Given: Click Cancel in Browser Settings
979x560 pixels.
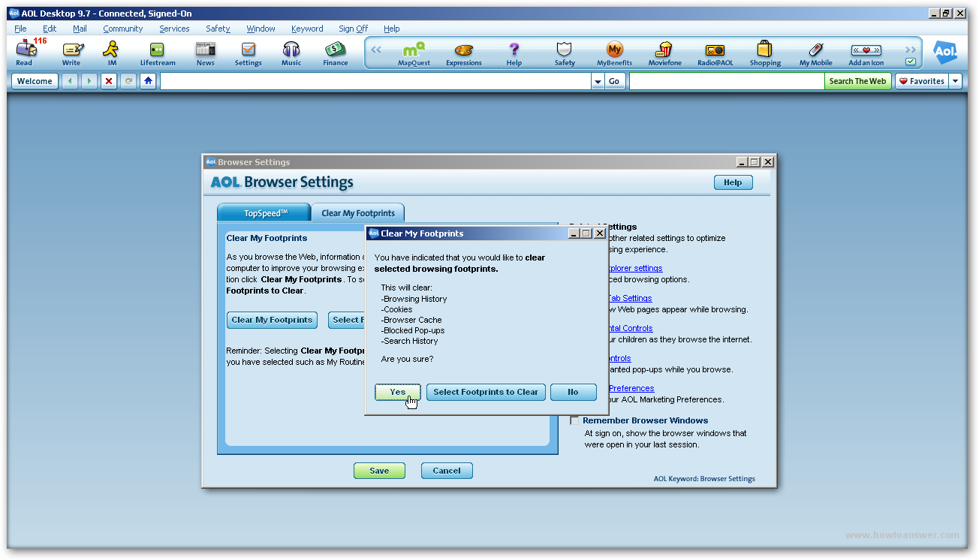Looking at the screenshot, I should pos(447,471).
